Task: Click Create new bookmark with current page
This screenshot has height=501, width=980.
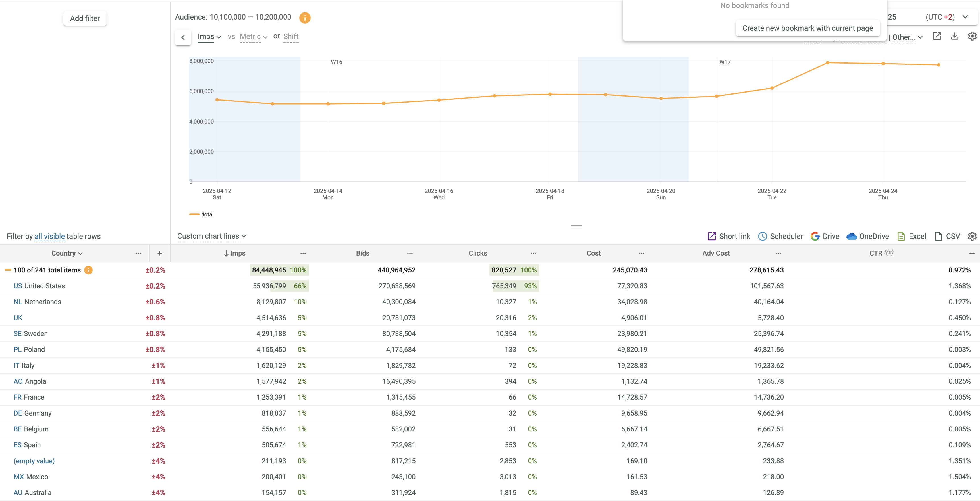Action: click(x=807, y=28)
